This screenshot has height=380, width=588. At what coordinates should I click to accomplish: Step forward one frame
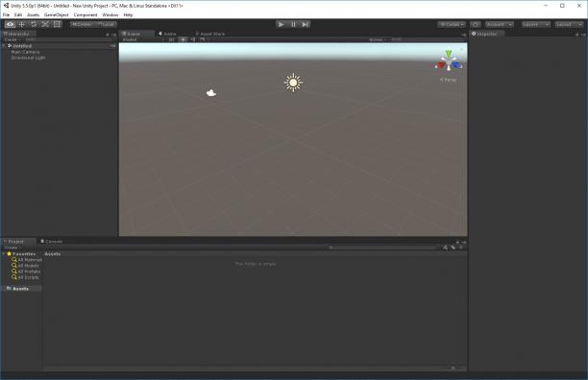pyautogui.click(x=306, y=24)
